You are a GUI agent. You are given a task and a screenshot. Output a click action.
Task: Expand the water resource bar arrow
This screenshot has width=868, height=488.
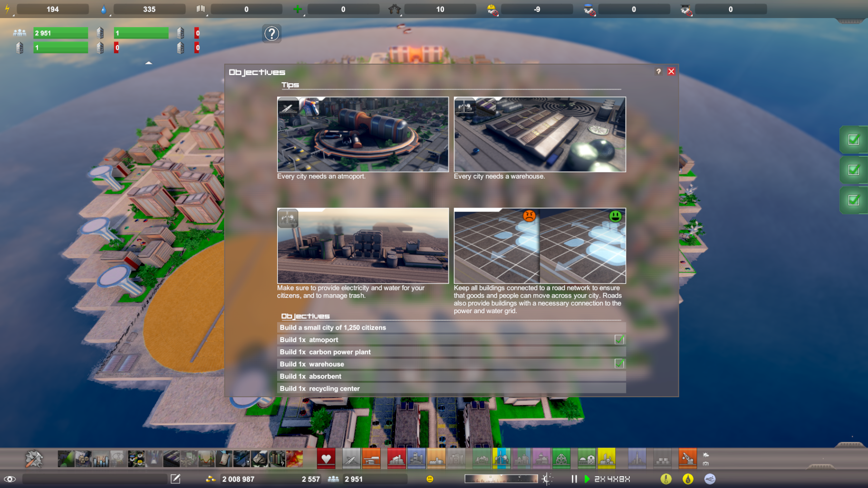point(111,15)
